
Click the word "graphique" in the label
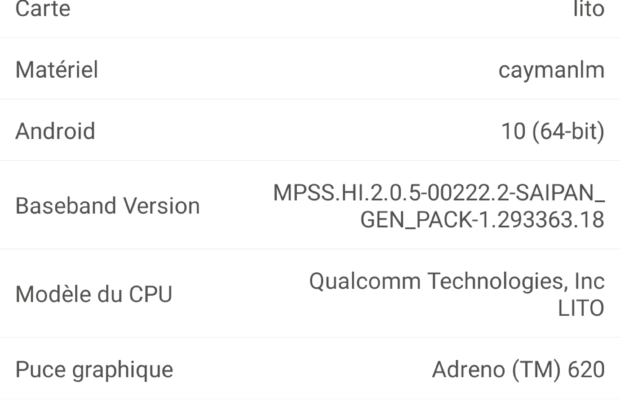point(122,369)
